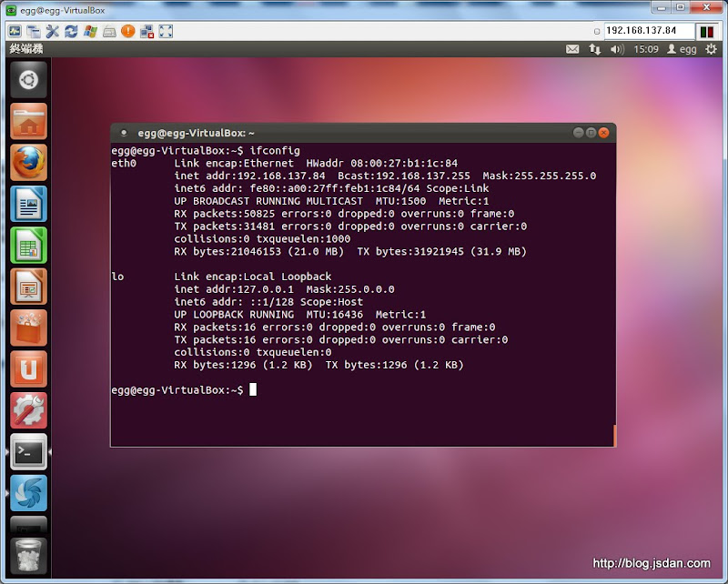Launch LibreOffice Writer from the launcher
This screenshot has height=584, width=728.
tap(28, 204)
